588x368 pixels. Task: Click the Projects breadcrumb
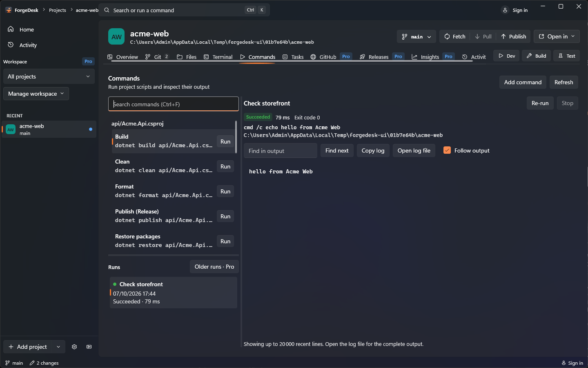pos(58,10)
